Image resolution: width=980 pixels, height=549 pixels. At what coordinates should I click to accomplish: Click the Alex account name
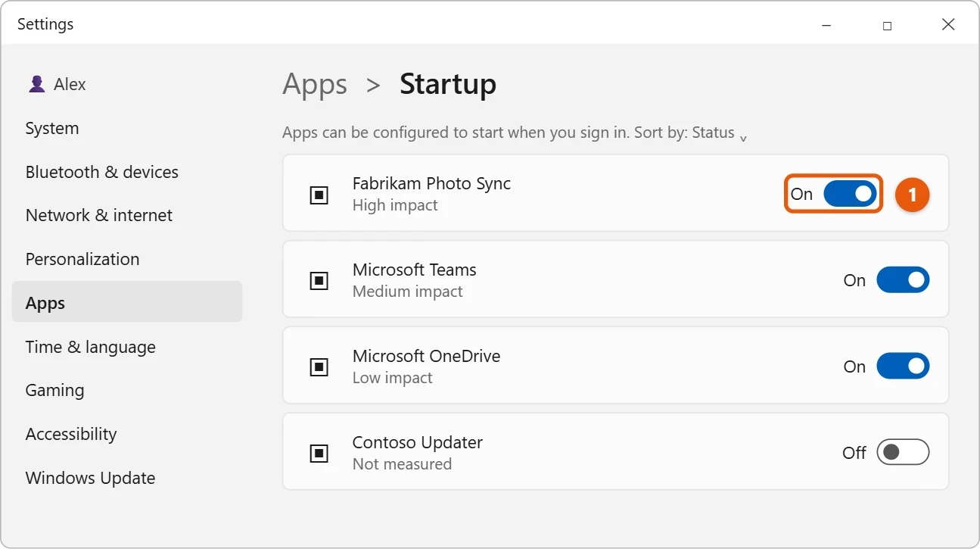70,84
